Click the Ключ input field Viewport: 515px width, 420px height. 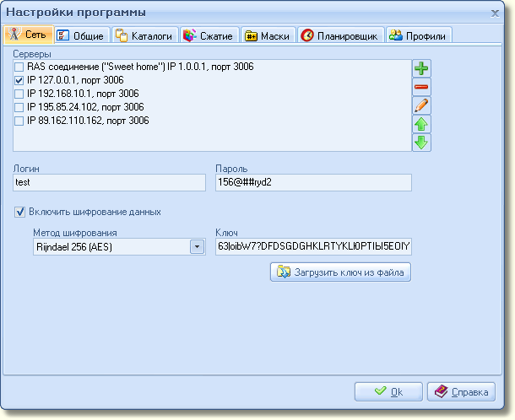point(313,247)
